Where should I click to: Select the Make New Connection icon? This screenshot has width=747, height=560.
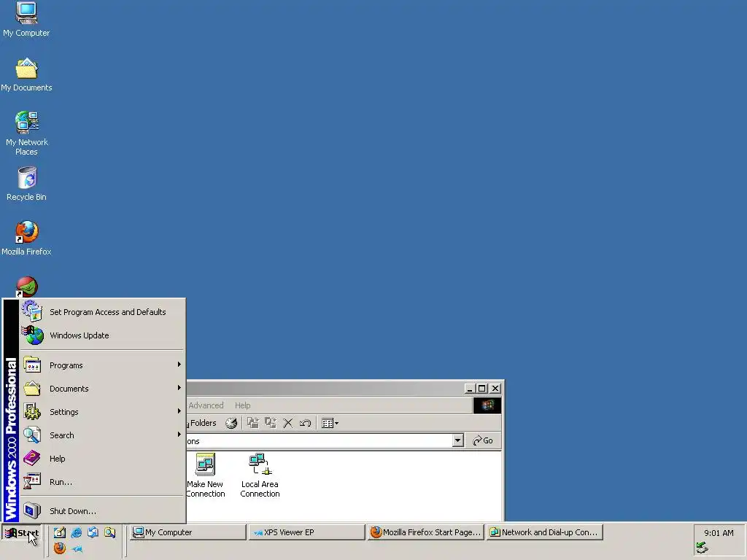coord(205,475)
